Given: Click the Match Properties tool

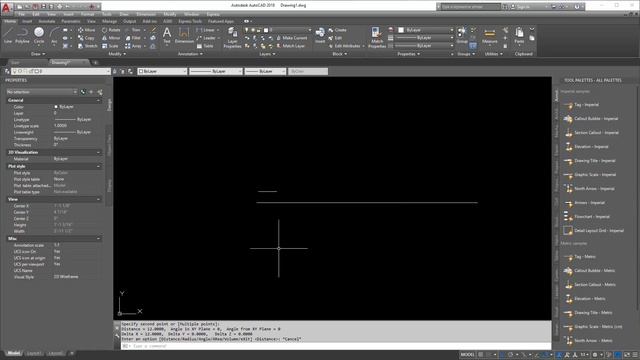Looking at the screenshot, I should 376,38.
